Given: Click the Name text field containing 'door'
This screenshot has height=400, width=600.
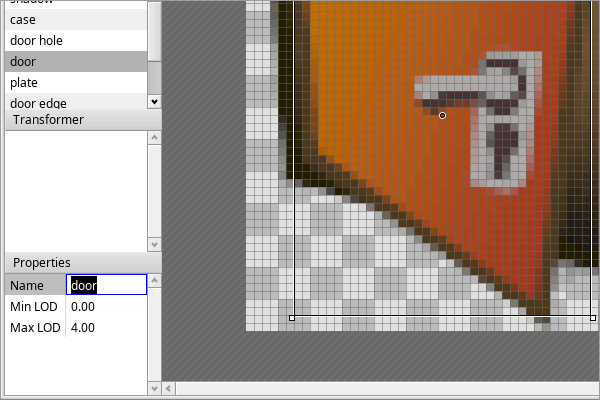Looking at the screenshot, I should 106,285.
